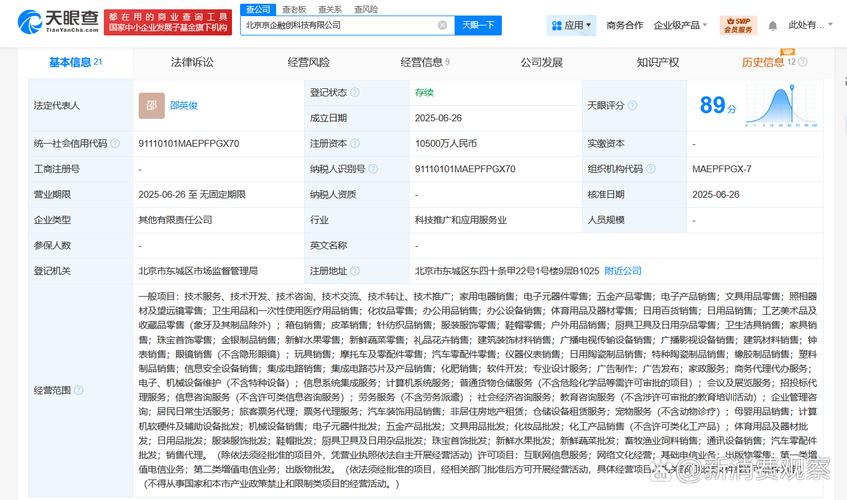This screenshot has width=847, height=500.
Task: Open the notification bell
Action: pos(772,25)
